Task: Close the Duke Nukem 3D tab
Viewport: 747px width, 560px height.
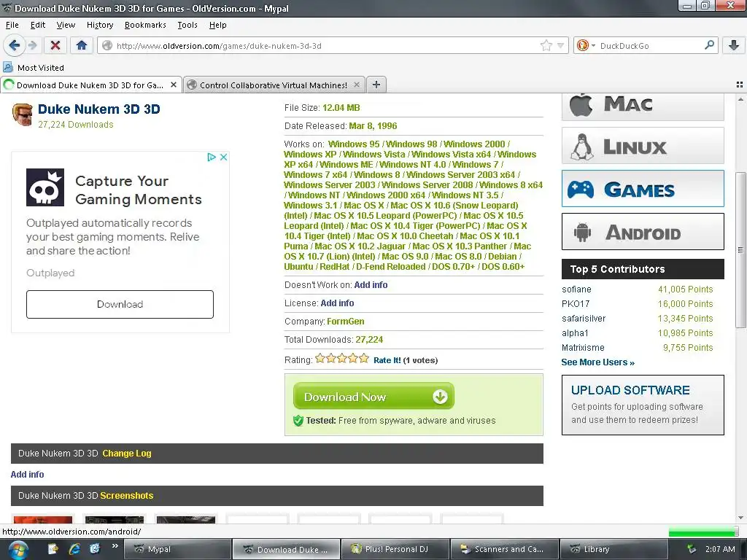Action: pos(174,85)
